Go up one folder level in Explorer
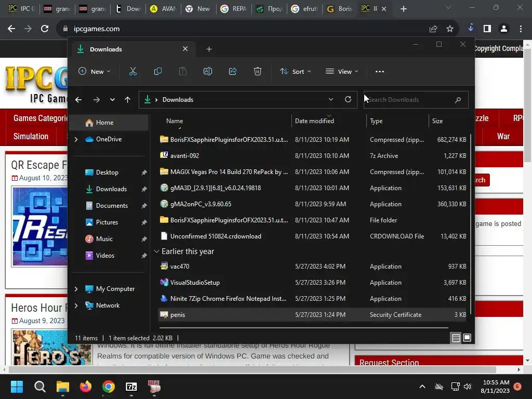The image size is (532, 399). 128,100
